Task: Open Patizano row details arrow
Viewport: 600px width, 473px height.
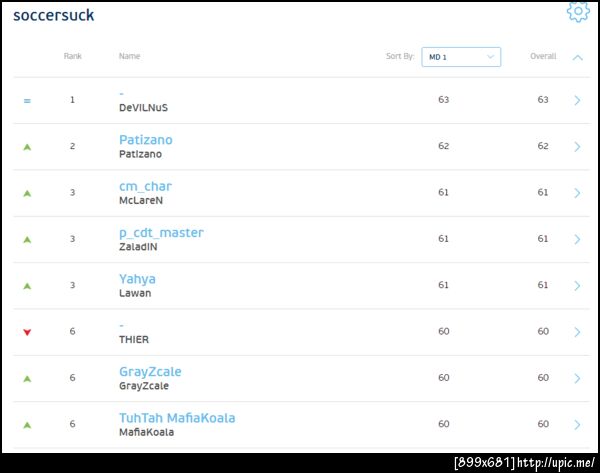Action: click(x=577, y=146)
